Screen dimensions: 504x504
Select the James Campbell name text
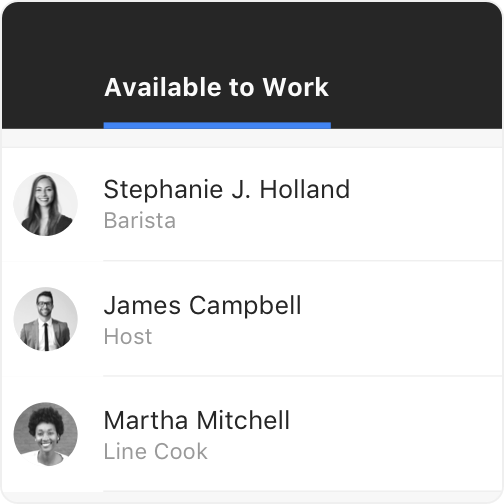(202, 305)
